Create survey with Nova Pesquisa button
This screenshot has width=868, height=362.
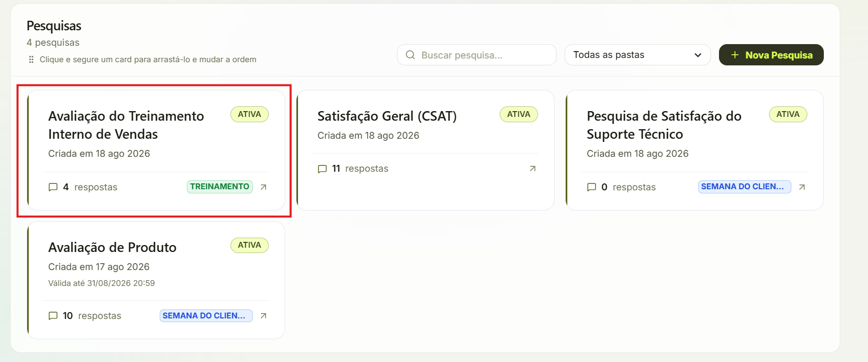(771, 55)
